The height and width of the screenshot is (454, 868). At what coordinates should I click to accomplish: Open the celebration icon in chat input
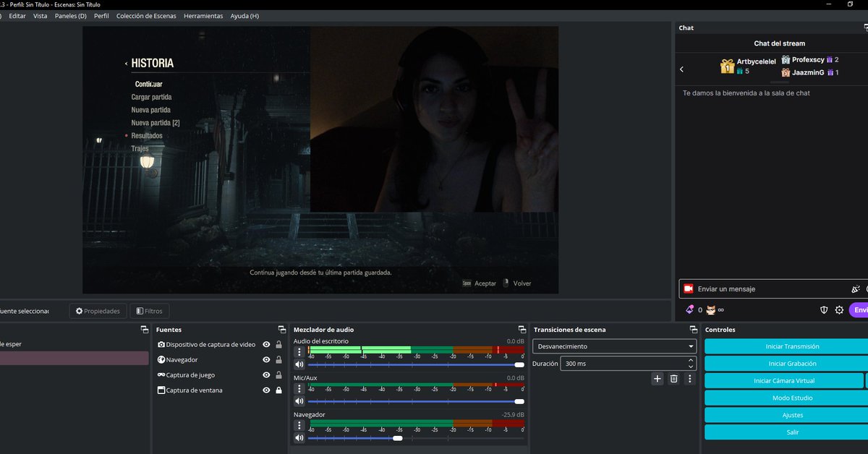click(856, 288)
